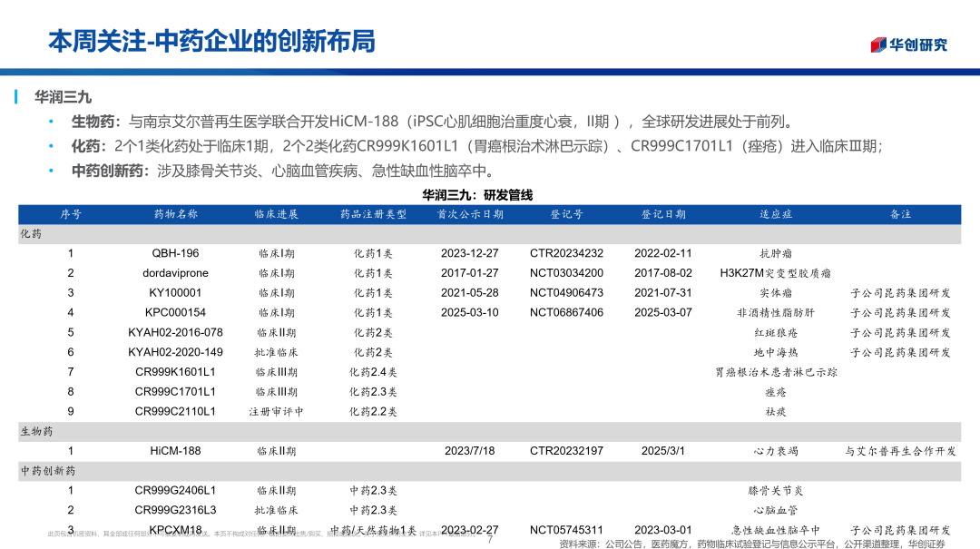Click the indication 祛痰

776,411
